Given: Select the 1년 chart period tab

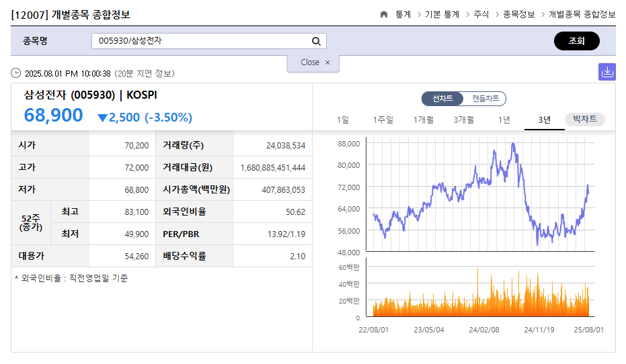Looking at the screenshot, I should (504, 120).
